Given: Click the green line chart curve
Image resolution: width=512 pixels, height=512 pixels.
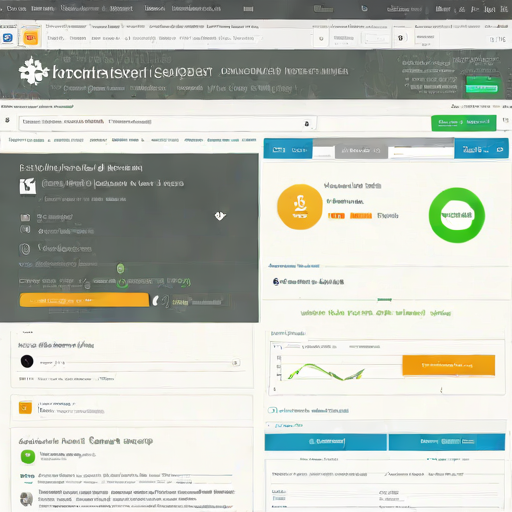Looking at the screenshot, I should click(326, 372).
